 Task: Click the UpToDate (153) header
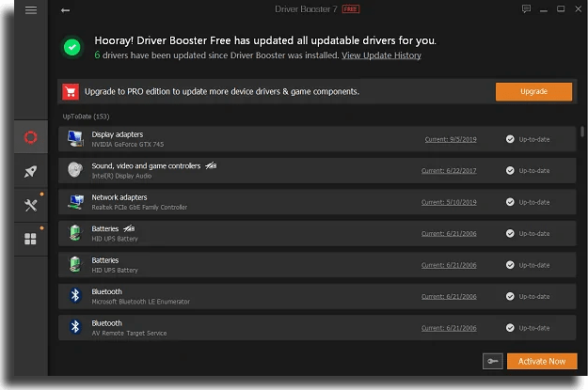pos(86,117)
